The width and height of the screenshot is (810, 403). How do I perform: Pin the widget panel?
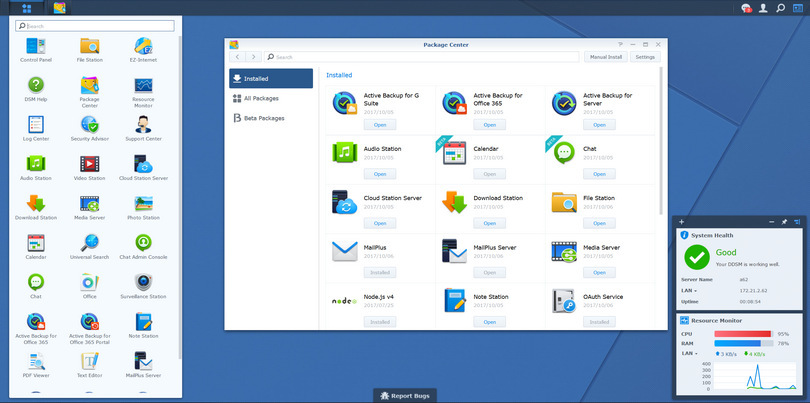point(784,222)
